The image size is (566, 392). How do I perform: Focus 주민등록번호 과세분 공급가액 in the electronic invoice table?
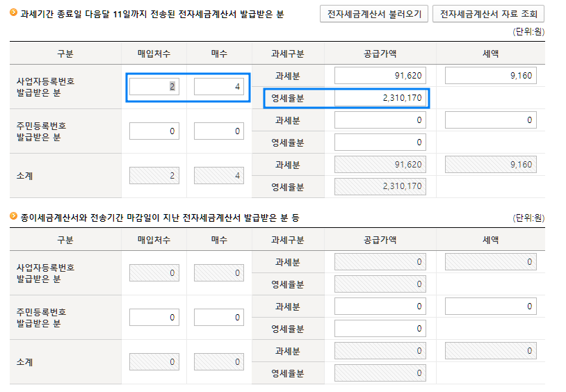(x=380, y=120)
